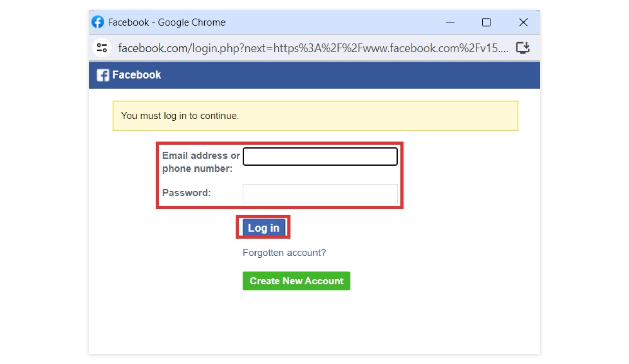Click the Email address or phone number label
This screenshot has width=629, height=364.
point(201,162)
